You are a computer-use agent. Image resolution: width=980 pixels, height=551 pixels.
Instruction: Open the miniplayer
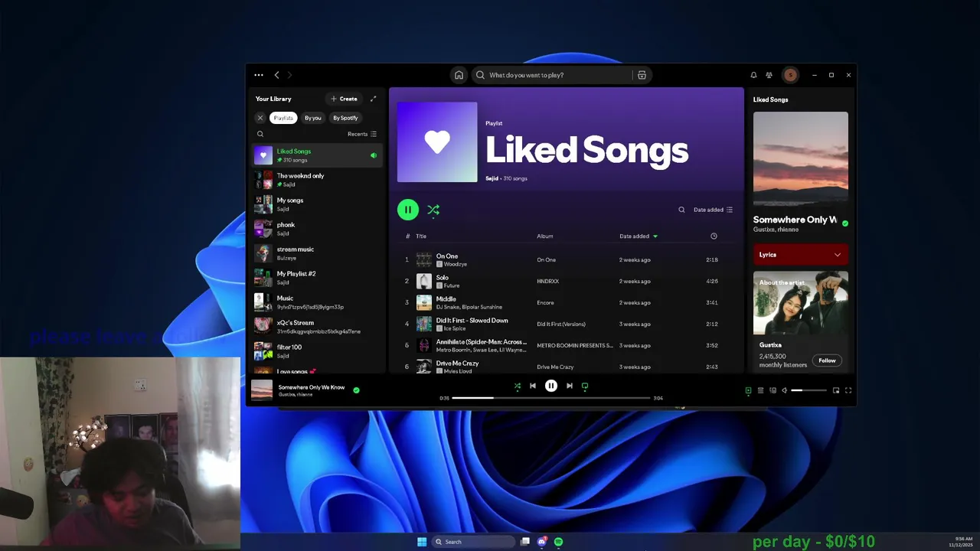tap(836, 390)
